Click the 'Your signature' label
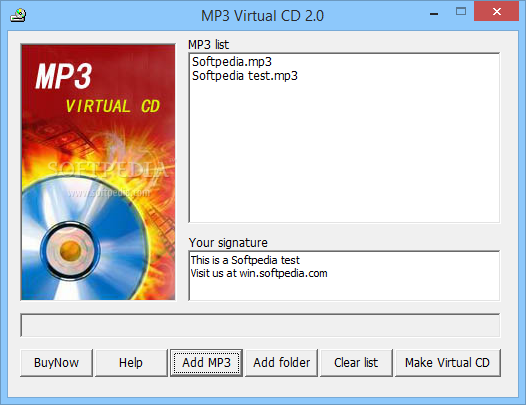This screenshot has height=405, width=526. click(x=228, y=243)
